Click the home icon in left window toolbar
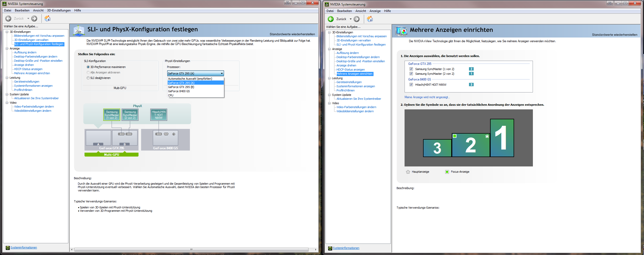Image resolution: width=644 pixels, height=255 pixels. pos(47,18)
